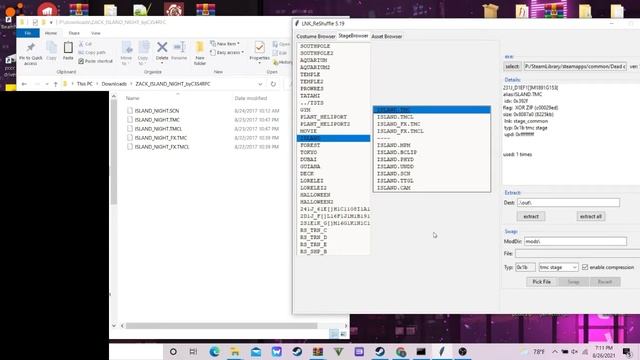This screenshot has width=640, height=360.
Task: Open the quick access toolbar customize arrow
Action: point(51,22)
